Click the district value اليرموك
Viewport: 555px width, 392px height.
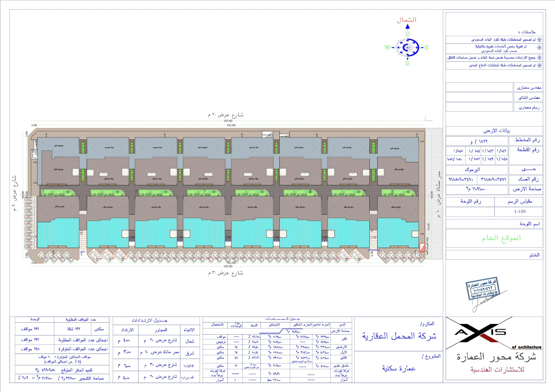pyautogui.click(x=472, y=169)
